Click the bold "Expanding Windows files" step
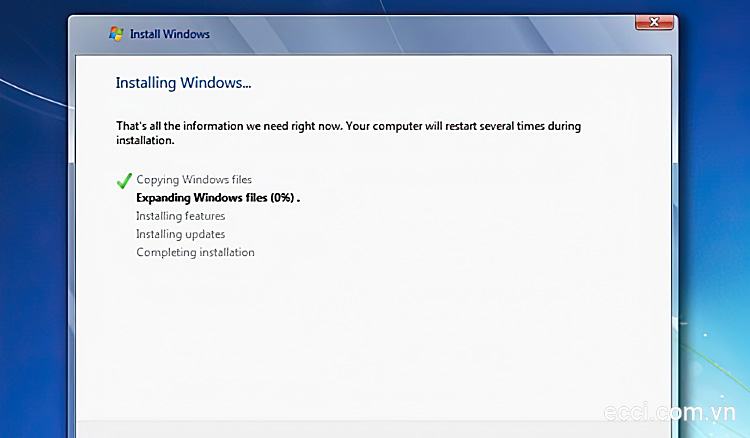Image resolution: width=750 pixels, height=438 pixels. tap(201, 198)
